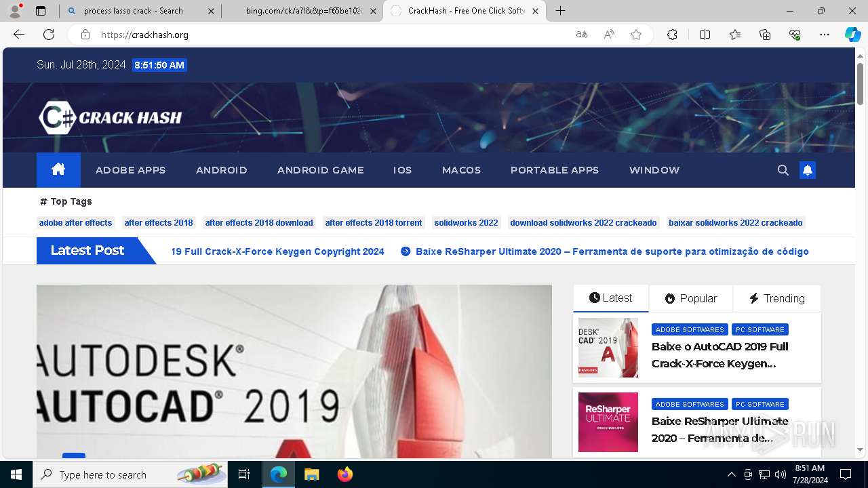The image size is (868, 488).
Task: Open browser essentials heart icon
Action: [795, 35]
